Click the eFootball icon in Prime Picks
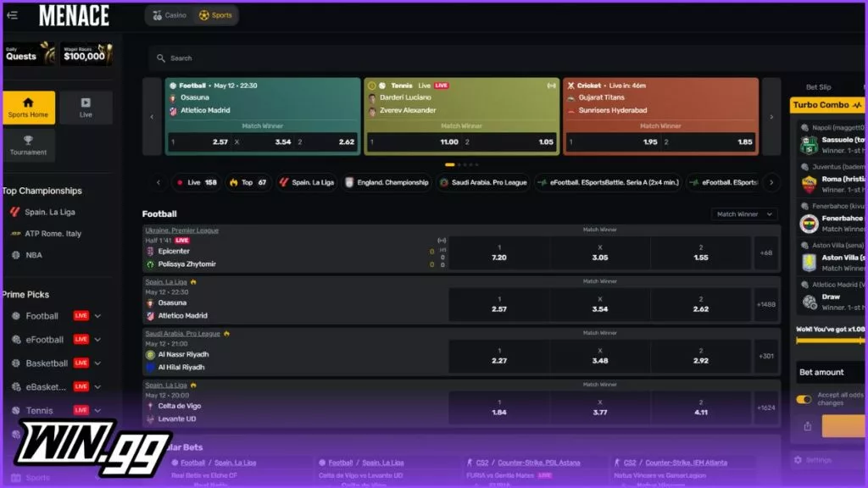Screen dimensions: 868x488 tap(16, 340)
